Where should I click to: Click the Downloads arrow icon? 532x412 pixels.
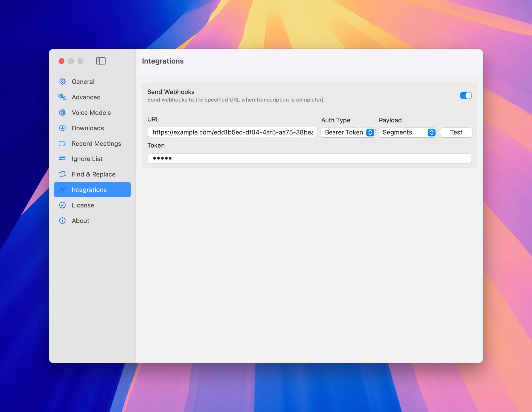coord(62,128)
